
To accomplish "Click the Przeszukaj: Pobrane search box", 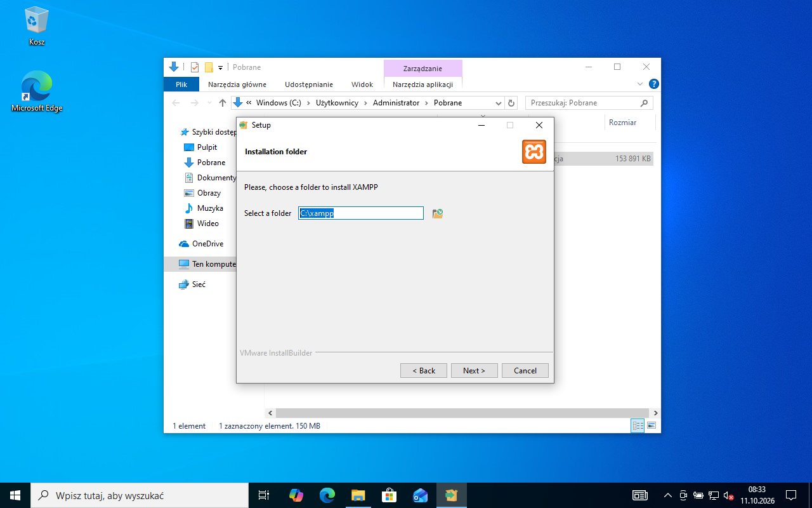I will pos(589,103).
